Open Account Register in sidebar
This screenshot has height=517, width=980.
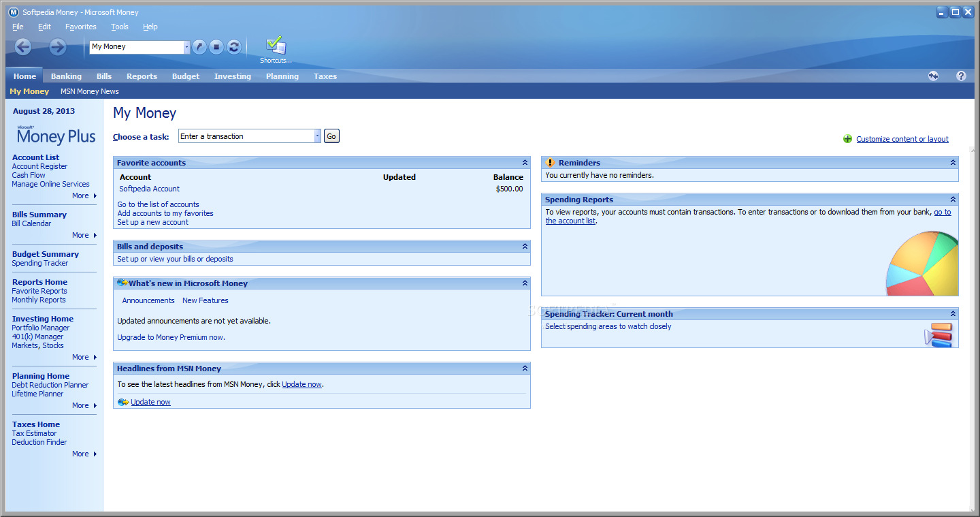click(x=39, y=166)
